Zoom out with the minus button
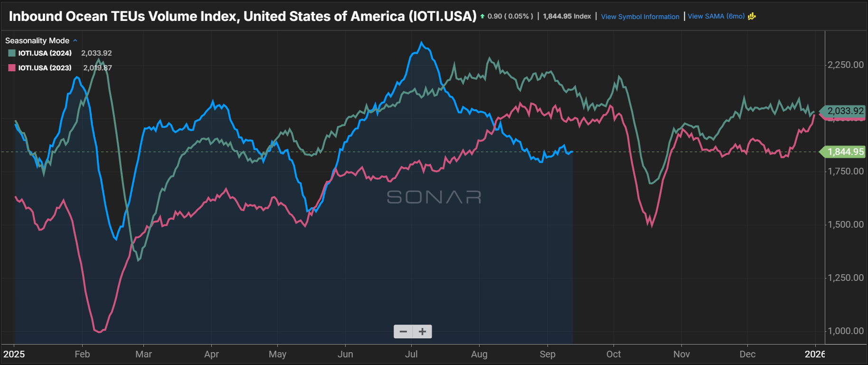The width and height of the screenshot is (868, 365). 403,332
